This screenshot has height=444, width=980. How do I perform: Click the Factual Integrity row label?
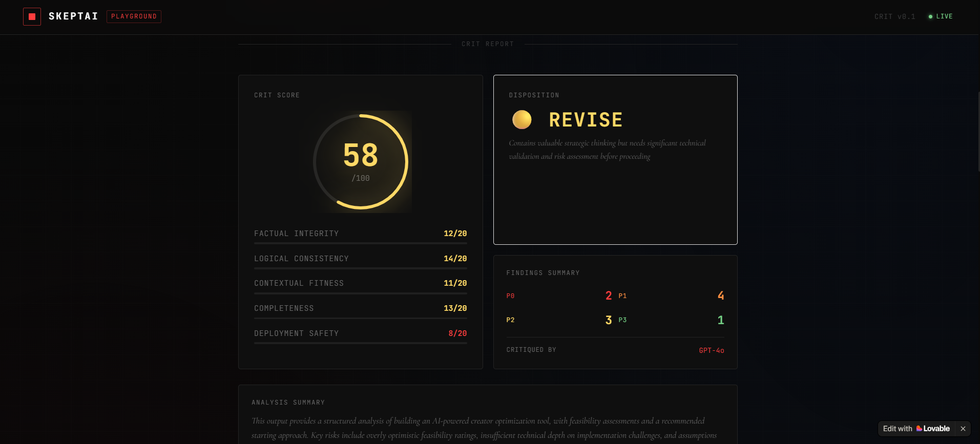pos(296,234)
